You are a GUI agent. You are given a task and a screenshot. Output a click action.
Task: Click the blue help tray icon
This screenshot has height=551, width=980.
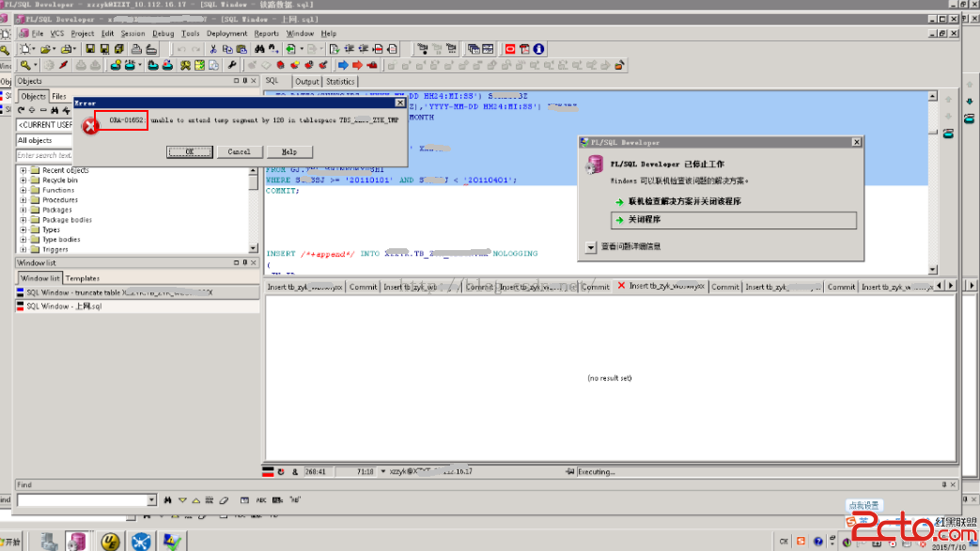[817, 542]
